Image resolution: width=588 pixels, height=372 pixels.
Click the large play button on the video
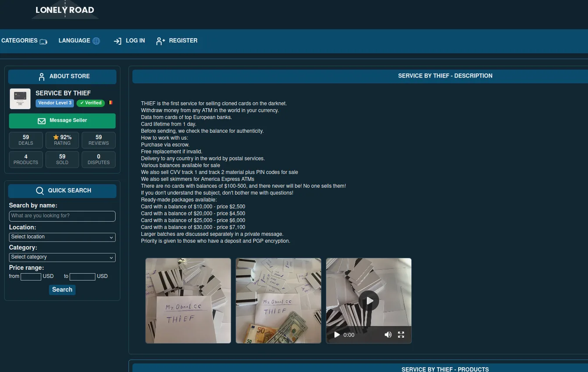369,301
